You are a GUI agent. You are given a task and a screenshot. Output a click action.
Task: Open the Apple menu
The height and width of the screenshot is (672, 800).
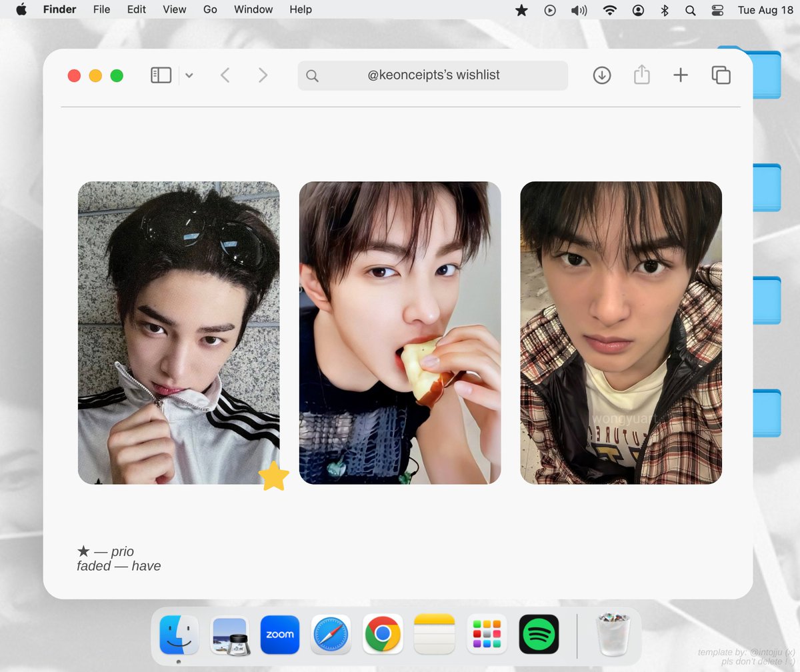pos(21,9)
